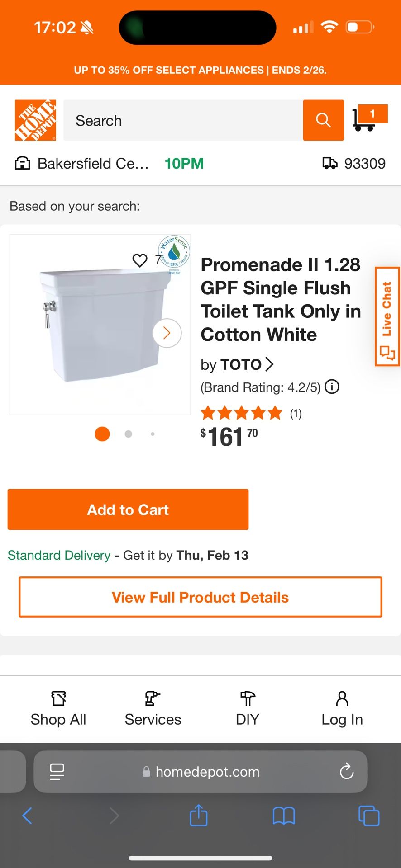Screen dimensions: 401x868
Task: Select second image carousel dot
Action: pos(129,434)
